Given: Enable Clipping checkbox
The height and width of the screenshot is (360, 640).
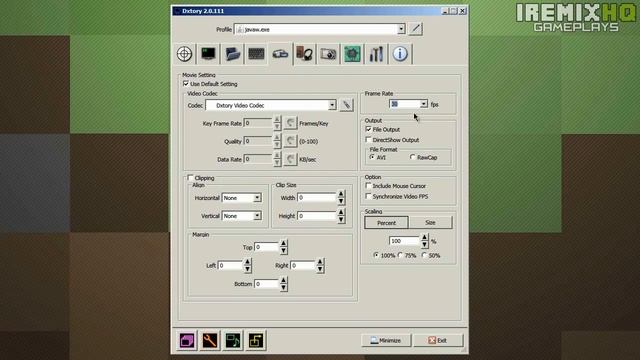Looking at the screenshot, I should point(191,178).
